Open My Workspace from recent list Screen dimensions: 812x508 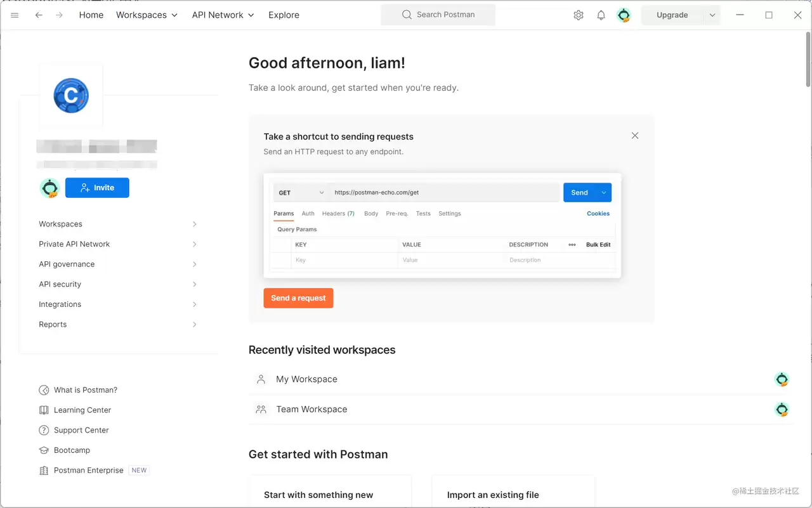coord(520,379)
